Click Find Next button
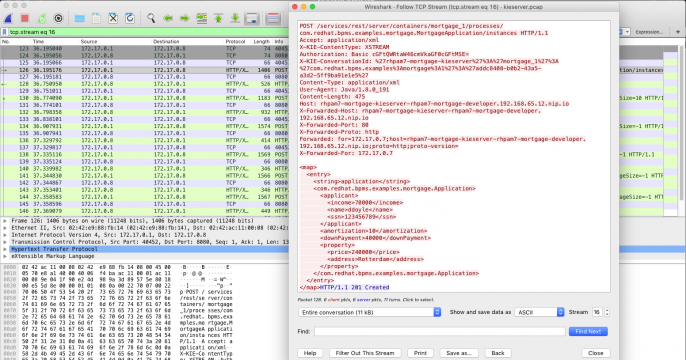Image resolution: width=686 pixels, height=360 pixels. click(x=588, y=331)
